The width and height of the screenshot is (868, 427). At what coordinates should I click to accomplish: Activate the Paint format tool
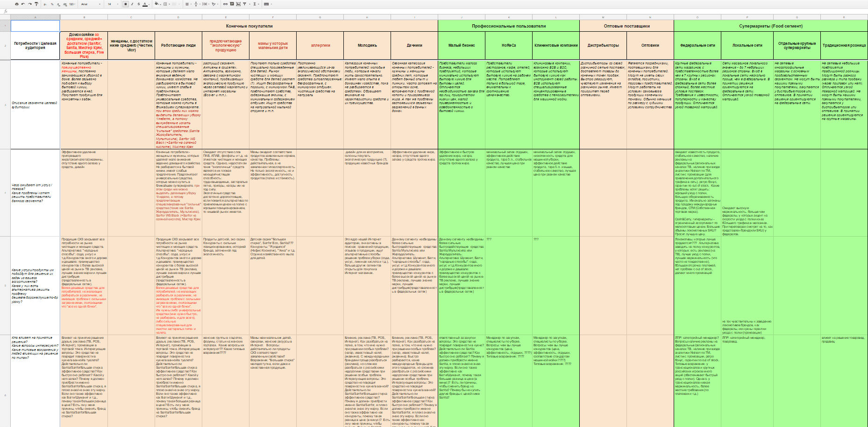(x=36, y=4)
